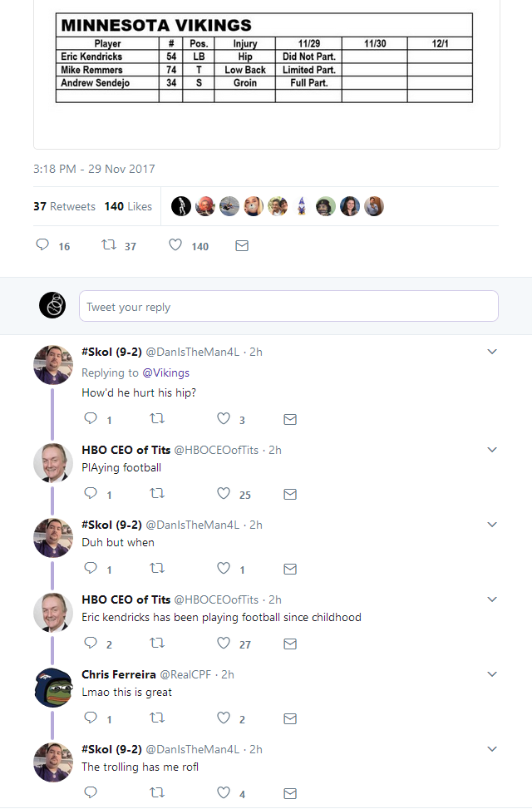
Task: Retweet the 'Duh but when' reply
Action: click(x=157, y=569)
